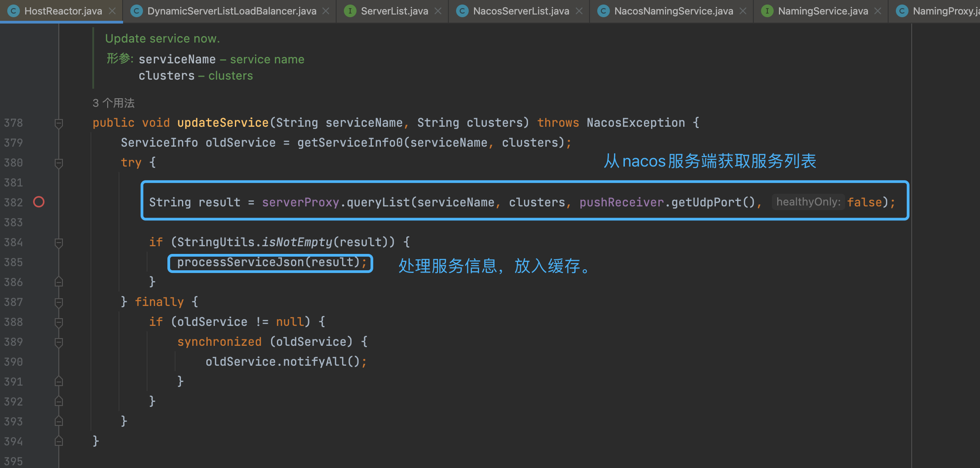This screenshot has width=980, height=468.
Task: Click the interface icon on ServerList.java tab
Action: (350, 11)
